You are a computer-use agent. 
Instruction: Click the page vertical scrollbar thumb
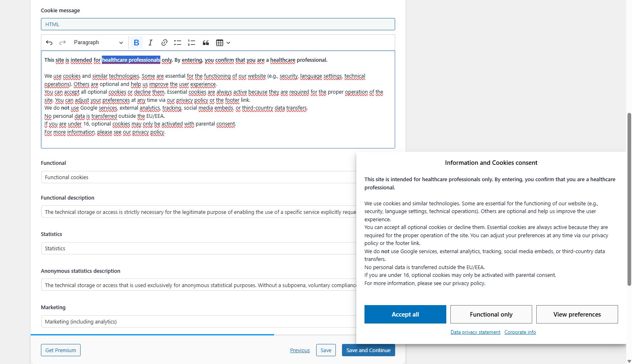pos(629,199)
